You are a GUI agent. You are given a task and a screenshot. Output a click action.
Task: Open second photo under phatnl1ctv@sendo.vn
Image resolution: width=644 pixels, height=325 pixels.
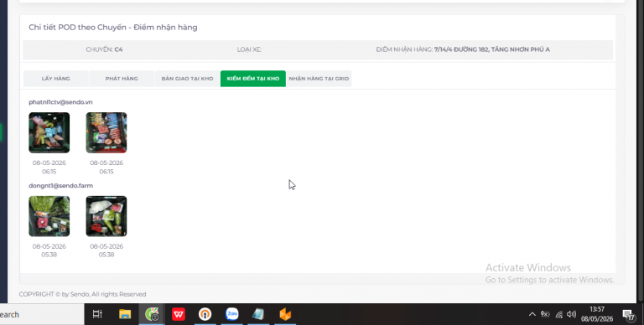106,132
